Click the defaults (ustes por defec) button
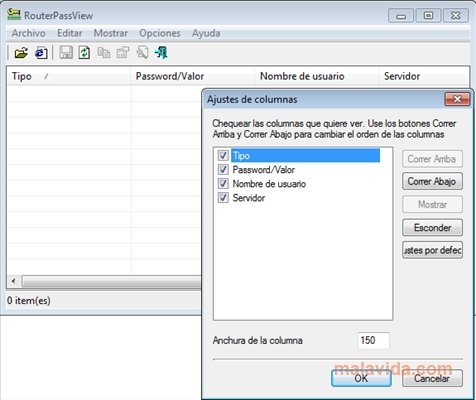Image resolution: width=476 pixels, height=400 pixels. click(x=432, y=250)
